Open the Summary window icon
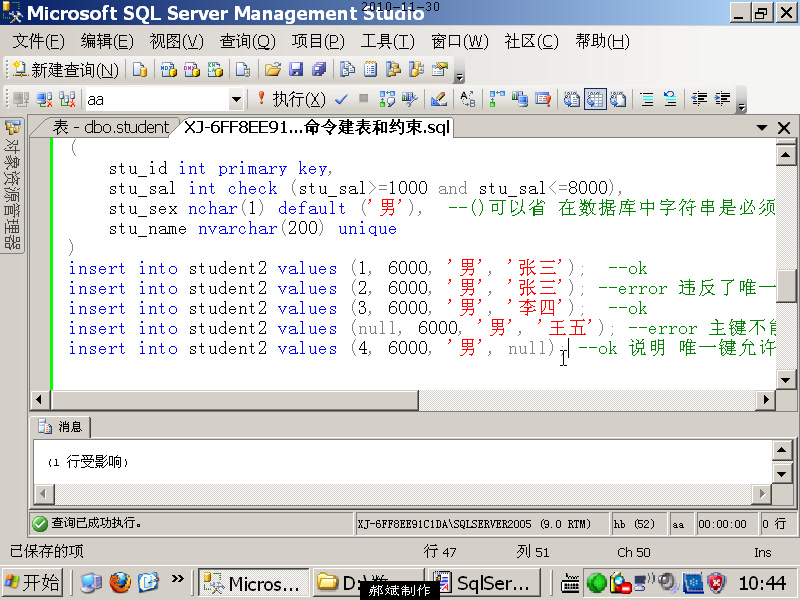Screen dimensions: 800x600 (x=370, y=69)
